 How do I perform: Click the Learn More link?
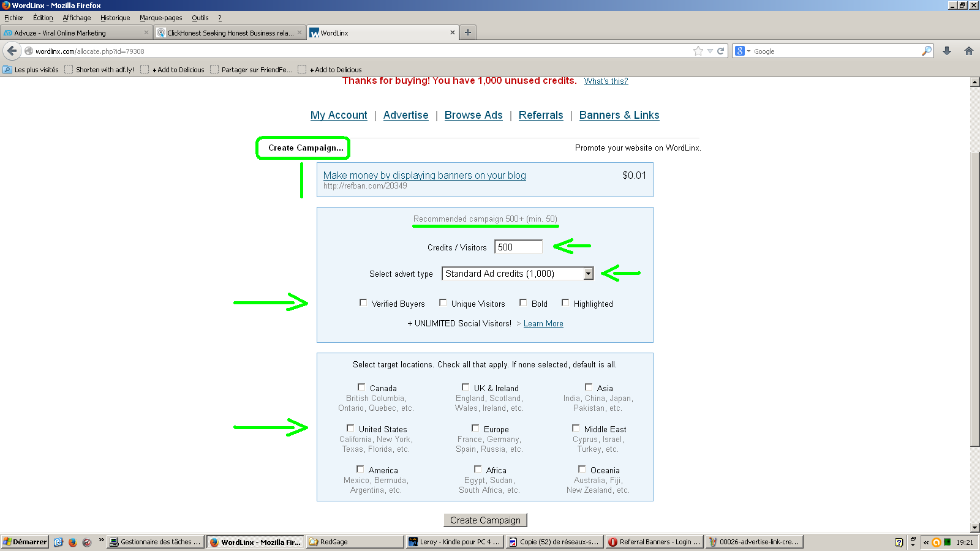click(543, 323)
